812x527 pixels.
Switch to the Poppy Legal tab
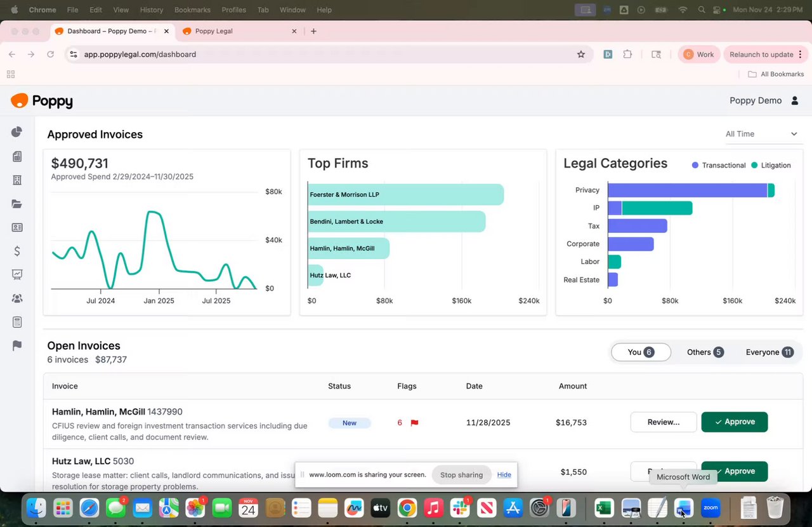point(238,31)
